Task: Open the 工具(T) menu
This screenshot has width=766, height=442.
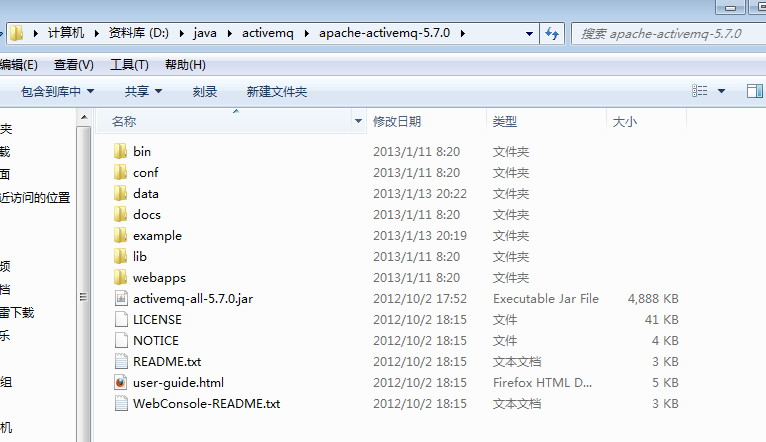Action: [129, 65]
